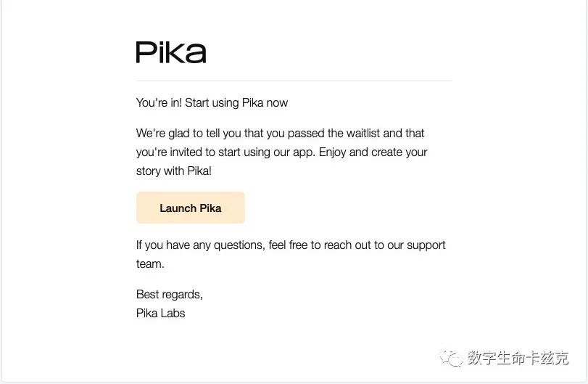Click the WeChat watermark icon
The width and height of the screenshot is (588, 384).
tap(454, 358)
